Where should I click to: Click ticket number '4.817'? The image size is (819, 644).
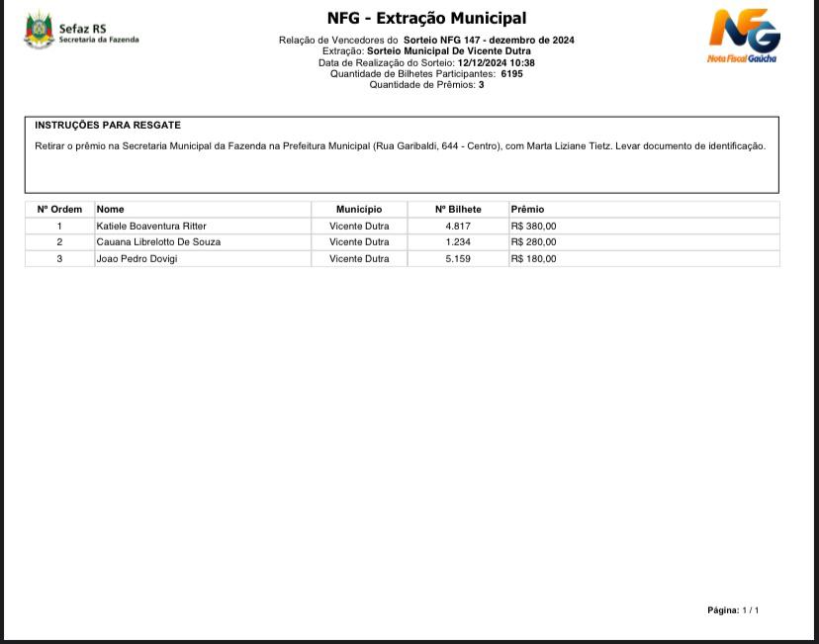point(458,227)
